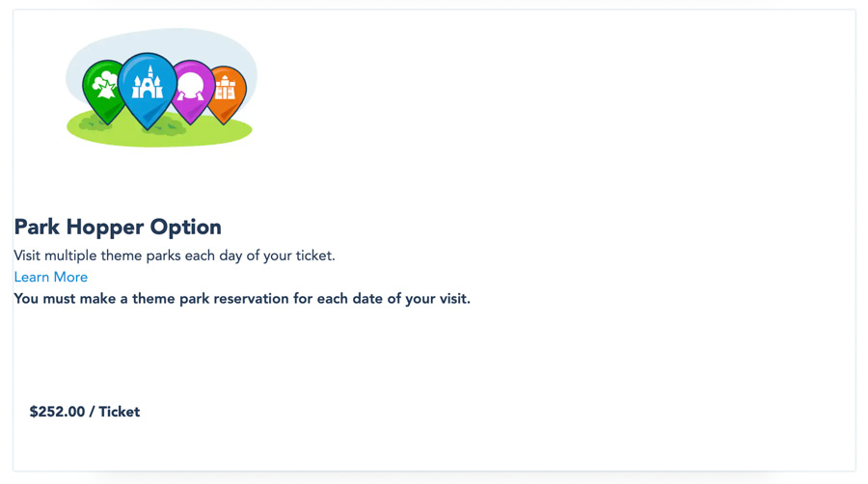
Task: Click the theme park reservation notice text
Action: [242, 299]
